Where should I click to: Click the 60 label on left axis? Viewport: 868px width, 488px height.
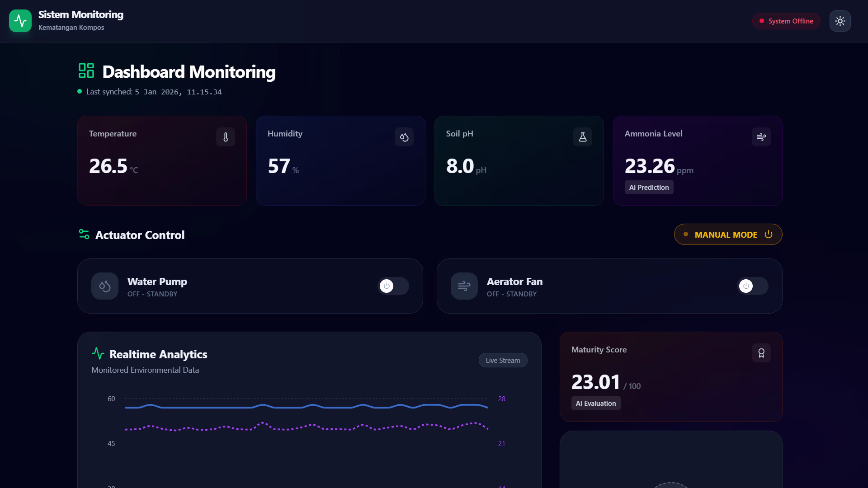[111, 399]
